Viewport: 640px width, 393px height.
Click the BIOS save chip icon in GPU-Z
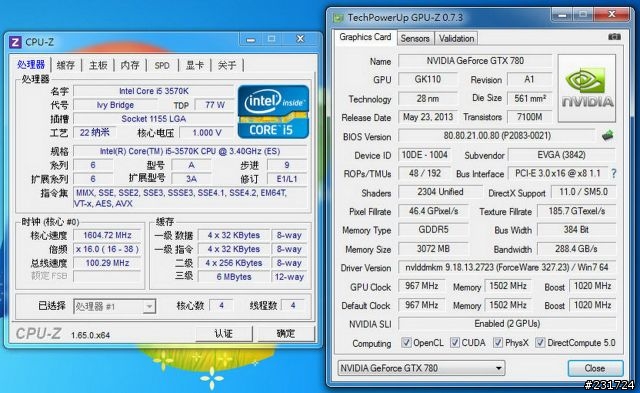click(607, 135)
